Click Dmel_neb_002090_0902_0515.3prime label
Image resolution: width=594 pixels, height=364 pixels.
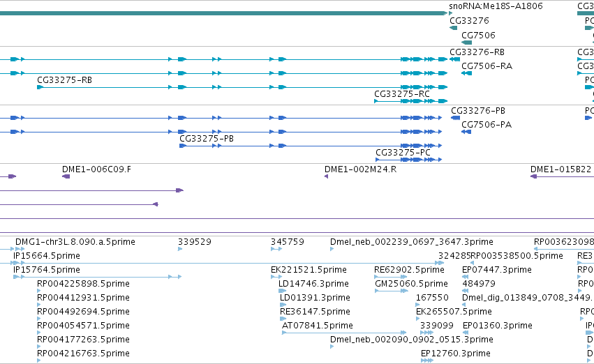411,340
